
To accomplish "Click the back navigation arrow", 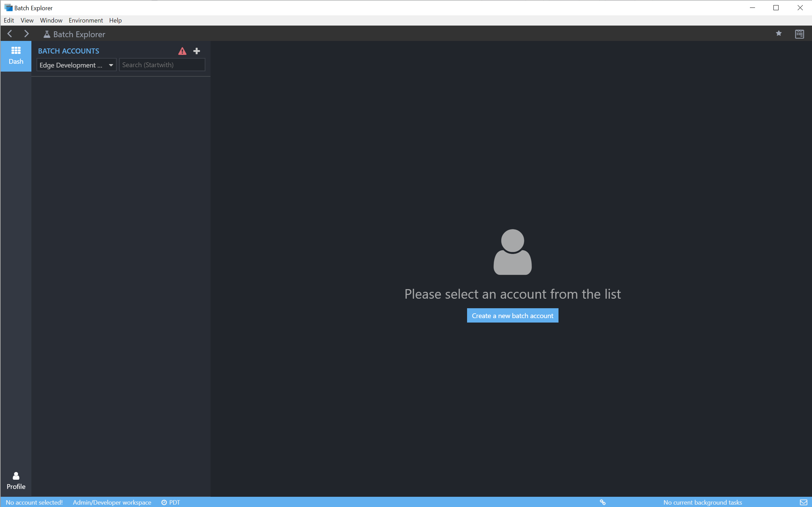I will (10, 34).
